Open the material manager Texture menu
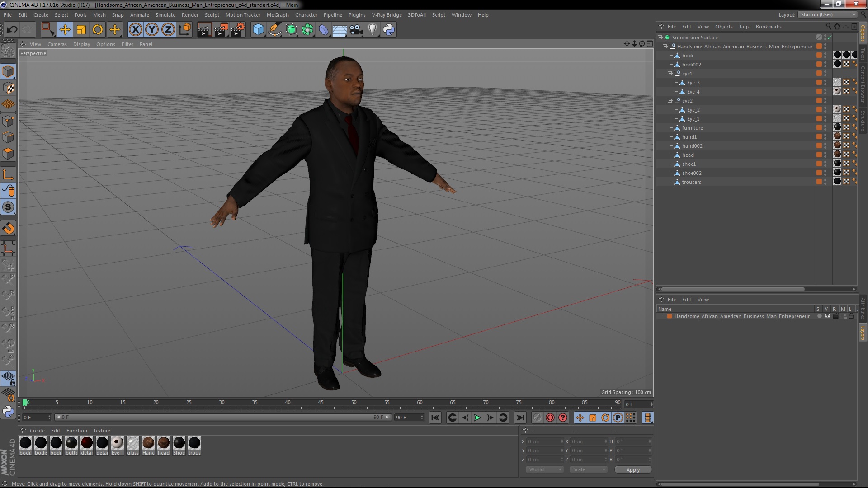868x488 pixels. (x=102, y=431)
